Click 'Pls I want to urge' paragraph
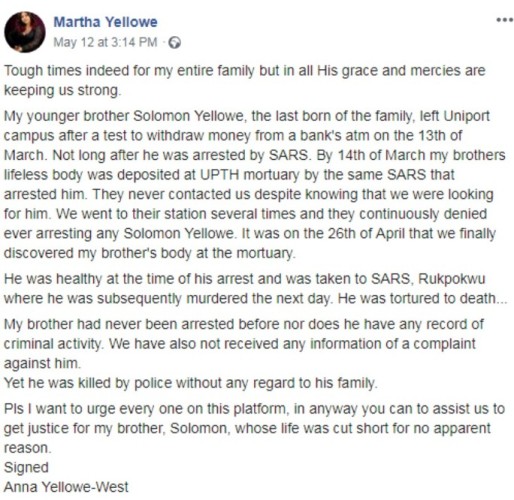This screenshot has width=514, height=500. (254, 428)
